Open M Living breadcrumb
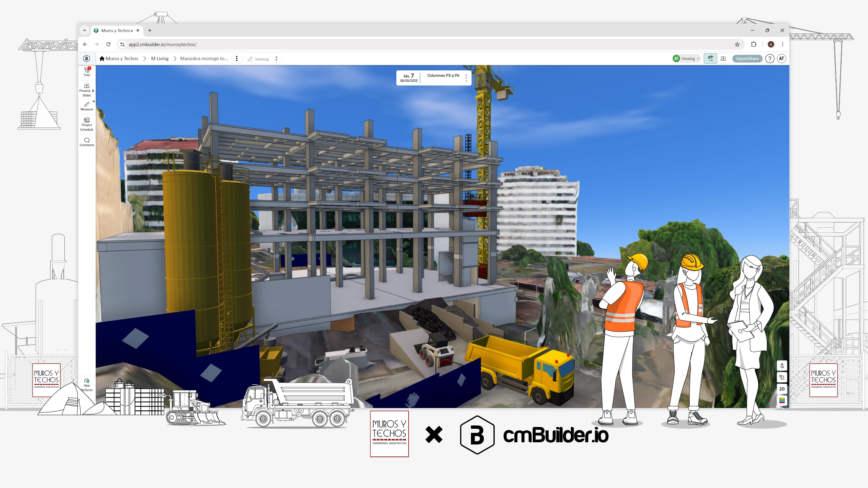Screen dimensions: 868x488 pos(160,59)
